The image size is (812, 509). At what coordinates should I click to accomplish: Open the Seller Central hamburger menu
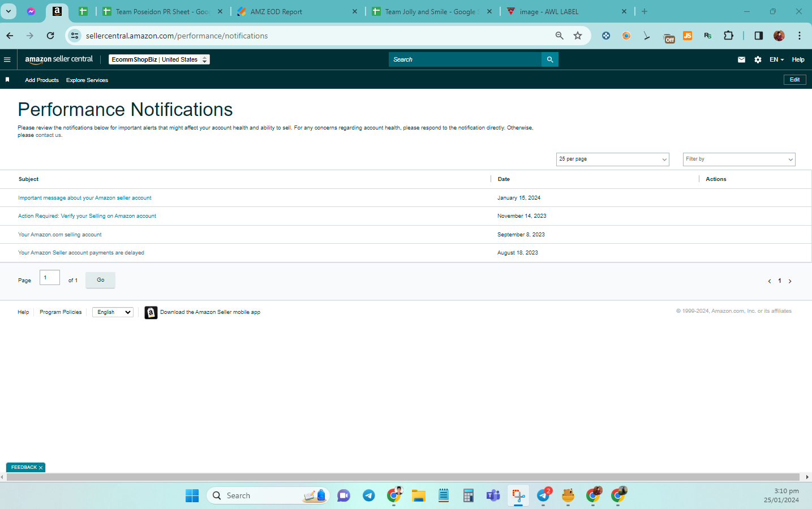click(x=7, y=59)
